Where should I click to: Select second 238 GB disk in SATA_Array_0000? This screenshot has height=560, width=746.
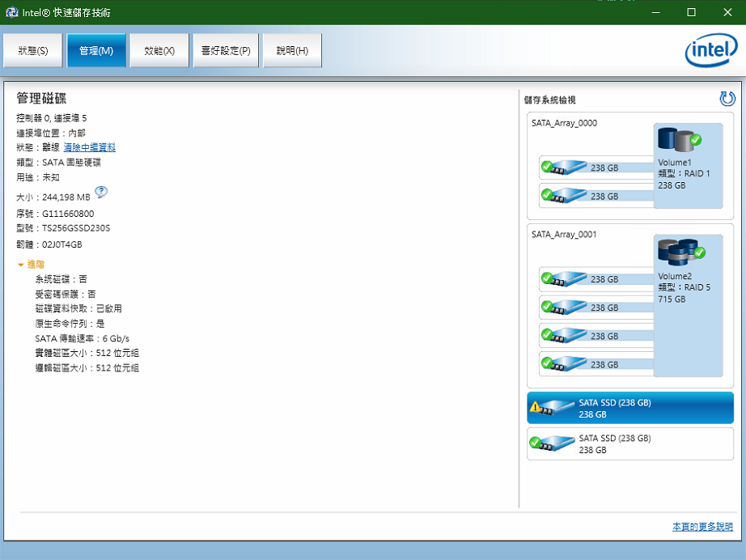596,196
